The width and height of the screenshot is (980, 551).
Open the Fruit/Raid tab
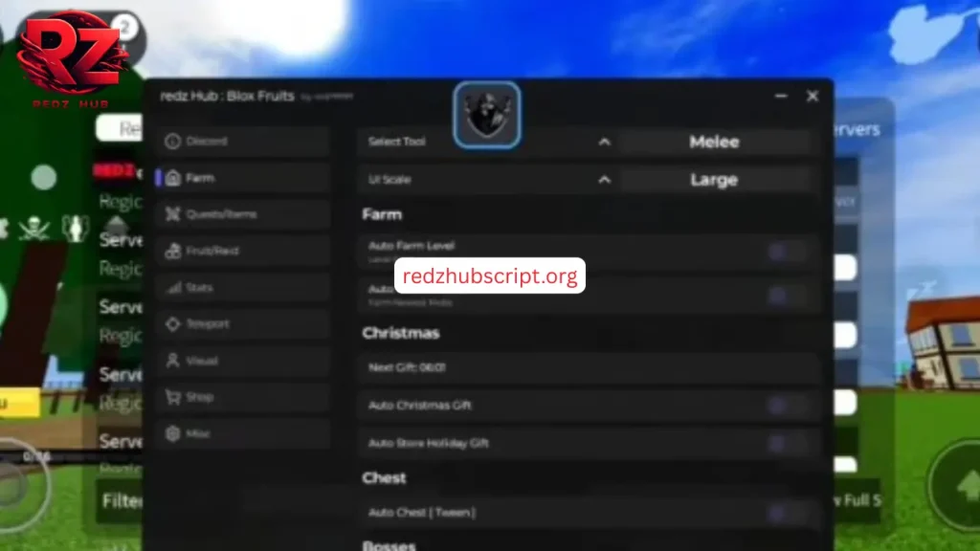pos(244,252)
